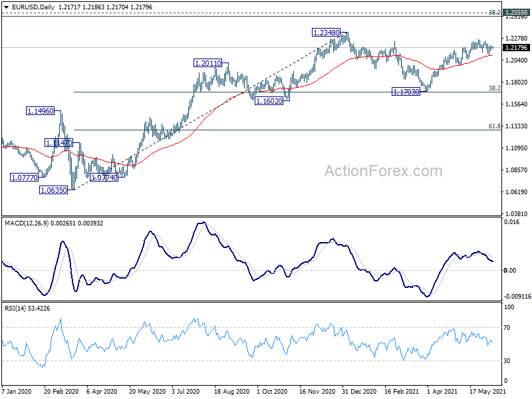
Task: Select the 1.06350 low price label
Action: pyautogui.click(x=54, y=190)
